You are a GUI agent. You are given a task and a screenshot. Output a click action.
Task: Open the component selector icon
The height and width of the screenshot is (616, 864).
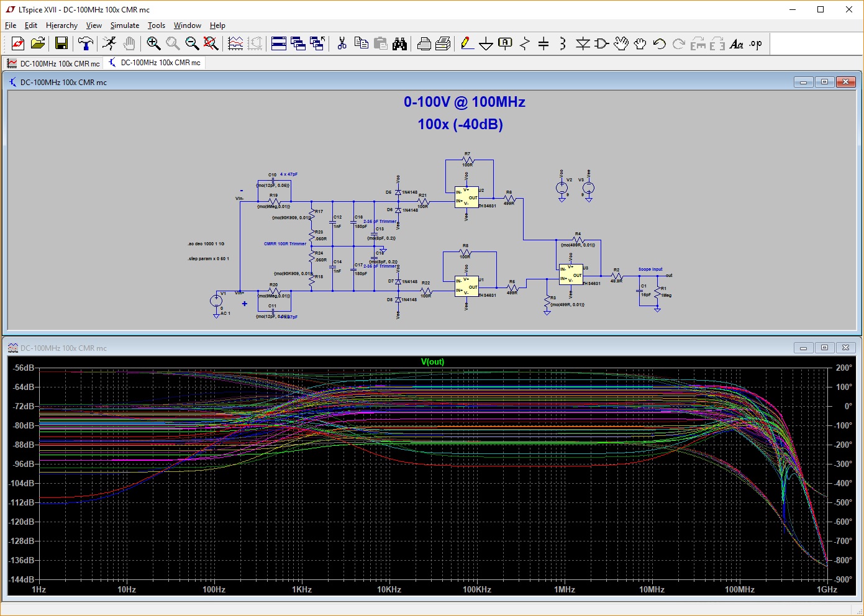[600, 43]
